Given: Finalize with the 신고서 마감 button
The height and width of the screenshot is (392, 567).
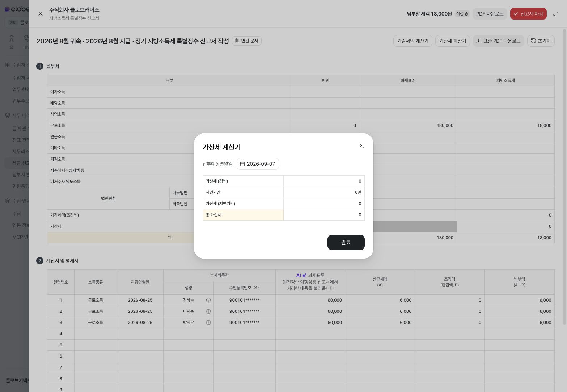Looking at the screenshot, I should [x=528, y=14].
